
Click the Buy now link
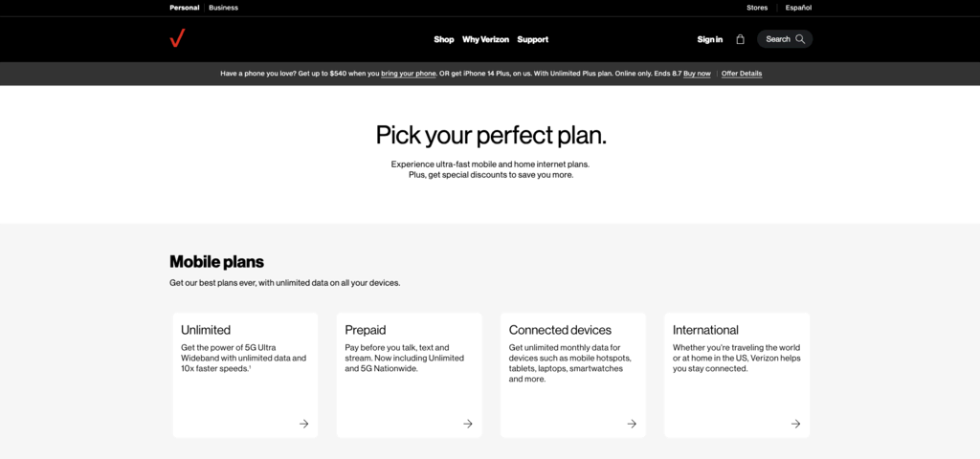point(697,74)
